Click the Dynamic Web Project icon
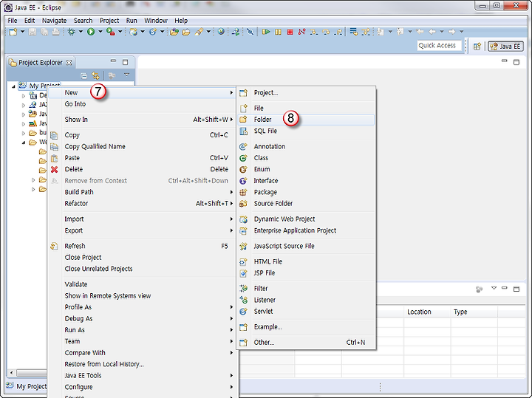The image size is (532, 398). [x=243, y=220]
